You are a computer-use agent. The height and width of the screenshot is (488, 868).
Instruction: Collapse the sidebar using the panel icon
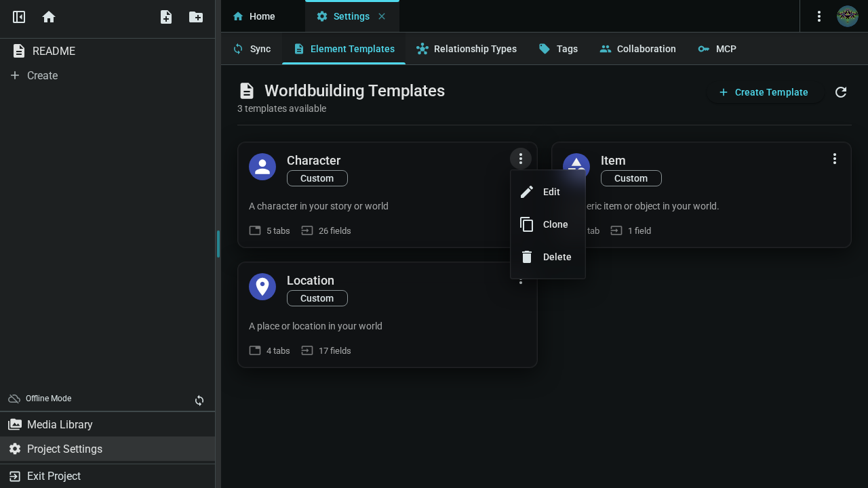(18, 17)
